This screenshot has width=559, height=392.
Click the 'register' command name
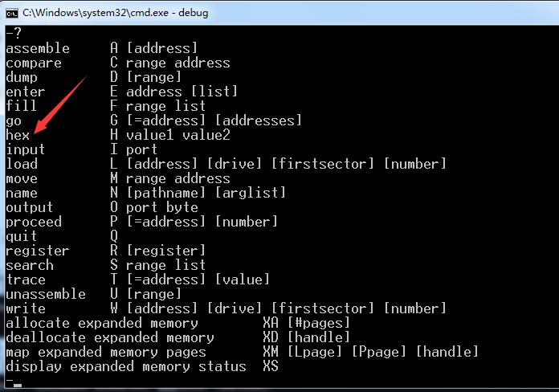38,251
